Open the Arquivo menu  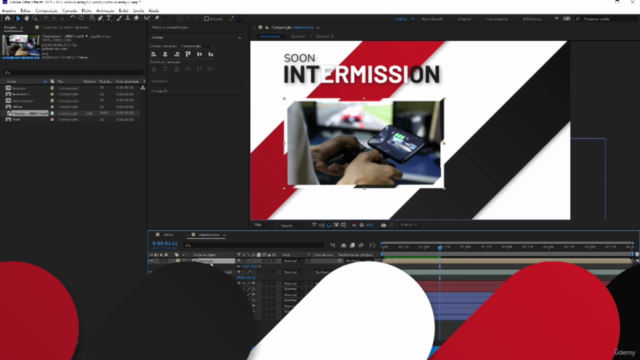point(9,11)
